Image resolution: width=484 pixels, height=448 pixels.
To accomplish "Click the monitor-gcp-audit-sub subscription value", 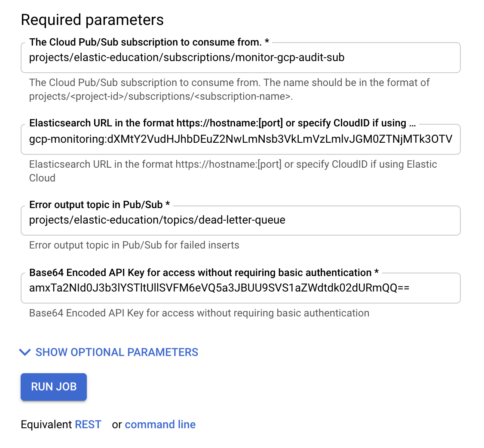I will click(x=186, y=58).
